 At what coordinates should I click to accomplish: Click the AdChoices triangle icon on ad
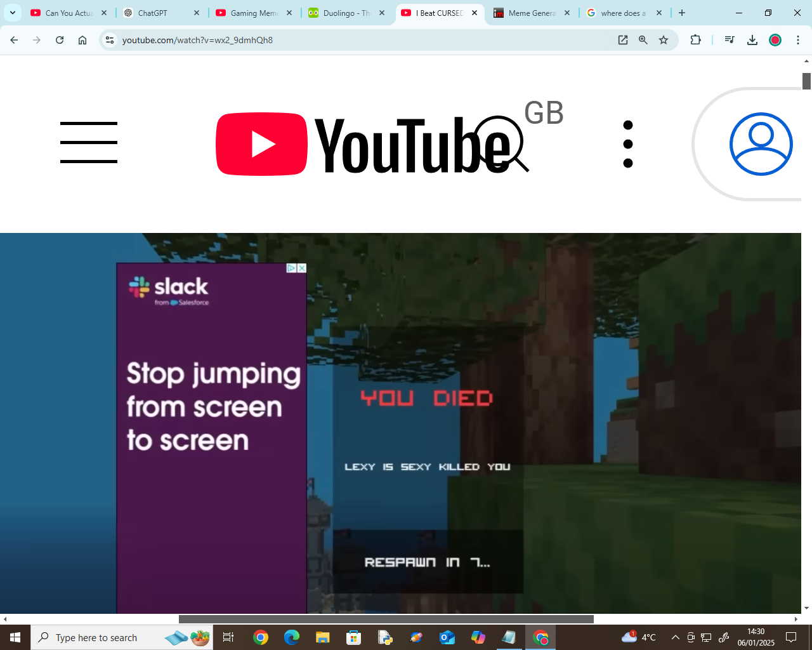click(x=291, y=268)
